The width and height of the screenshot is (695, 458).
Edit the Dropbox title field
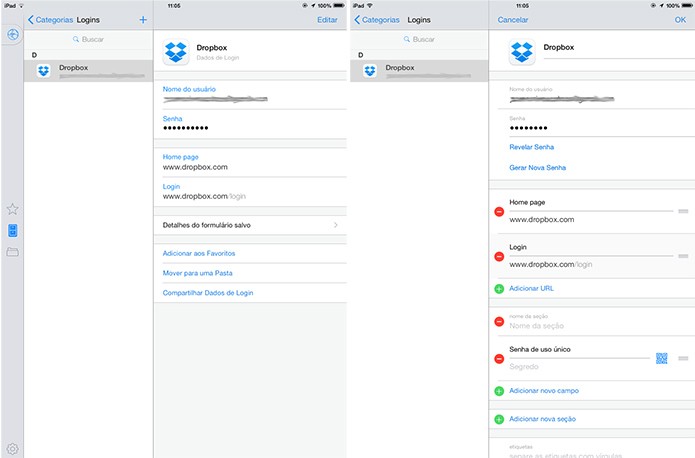(619, 47)
